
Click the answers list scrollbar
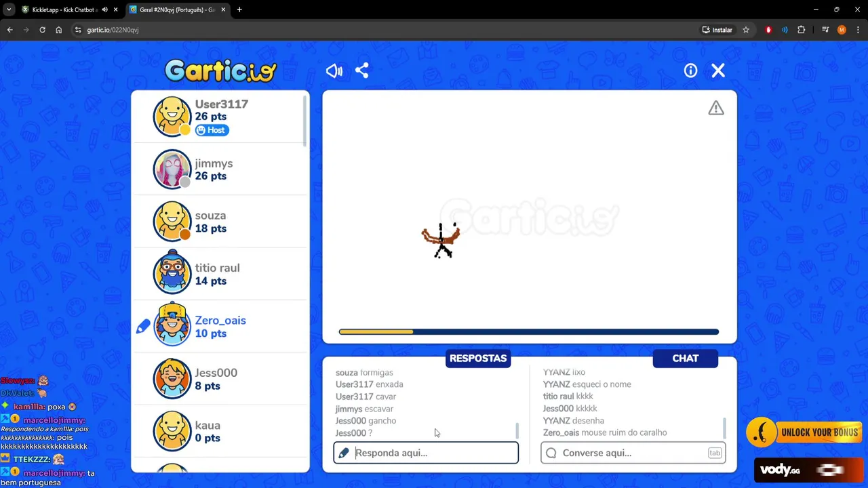pyautogui.click(x=517, y=430)
